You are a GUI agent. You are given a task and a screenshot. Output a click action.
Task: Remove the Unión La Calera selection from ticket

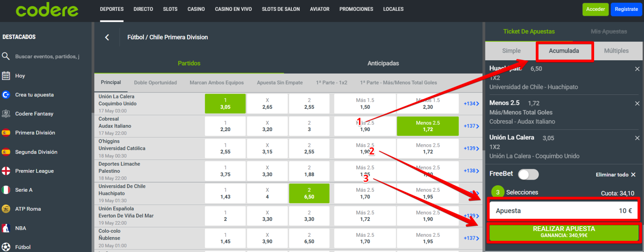[637, 138]
